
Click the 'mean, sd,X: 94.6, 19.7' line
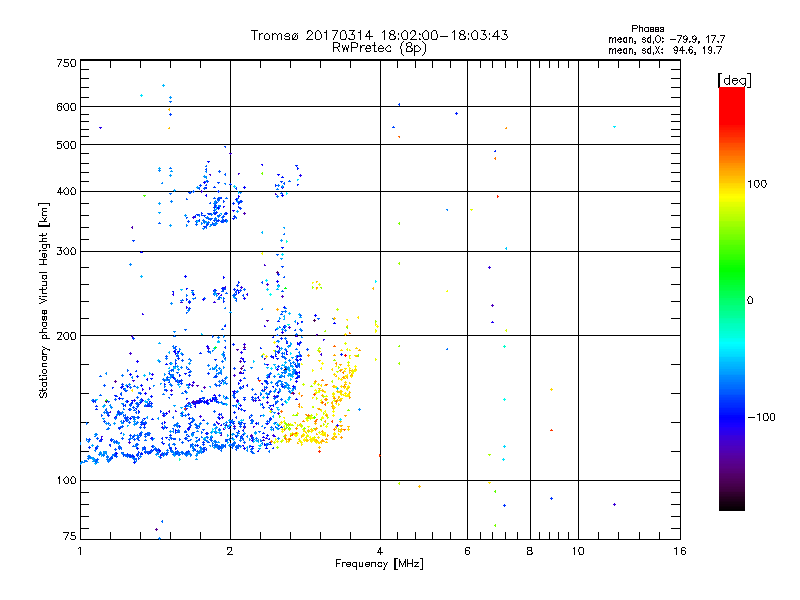coord(665,50)
